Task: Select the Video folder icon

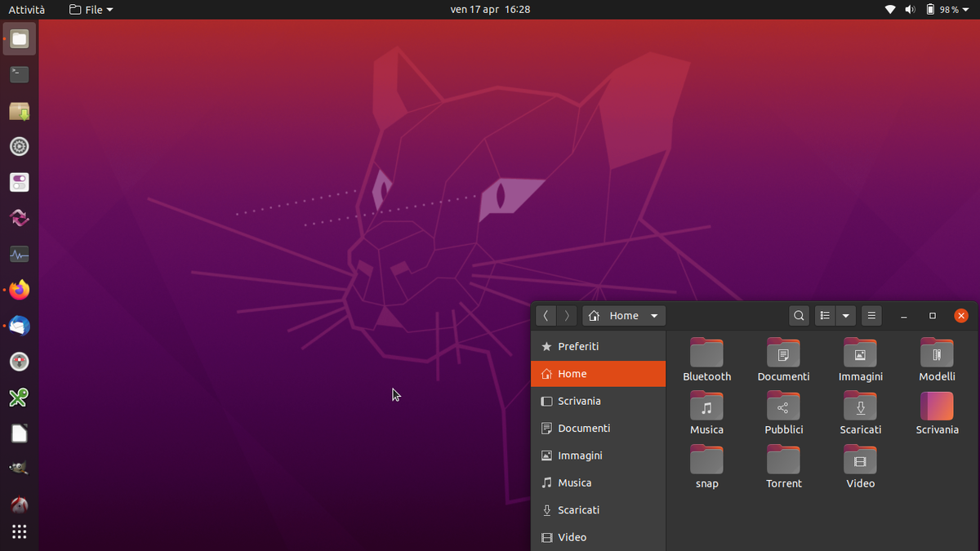Action: pos(860,460)
